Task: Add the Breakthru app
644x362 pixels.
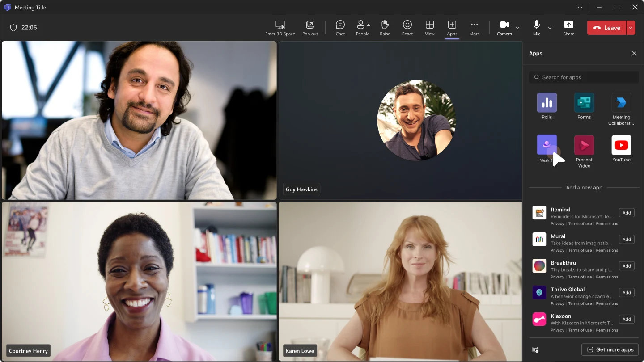Action: [627, 266]
